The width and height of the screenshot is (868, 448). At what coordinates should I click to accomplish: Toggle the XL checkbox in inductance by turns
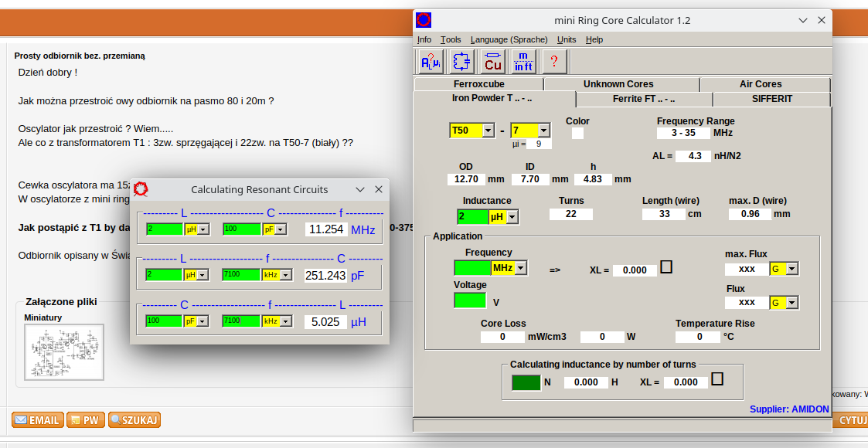(x=717, y=379)
